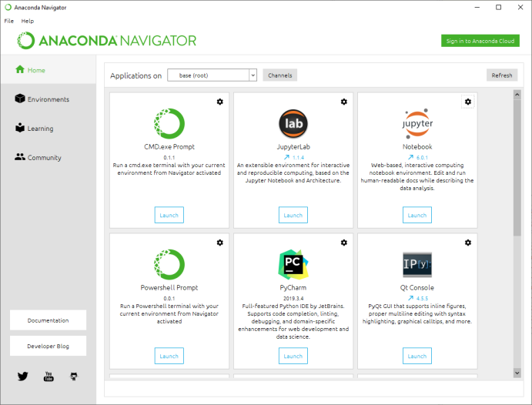Screen dimensions: 532x405
Task: Click the Qt Console gear icon
Action: (x=468, y=243)
